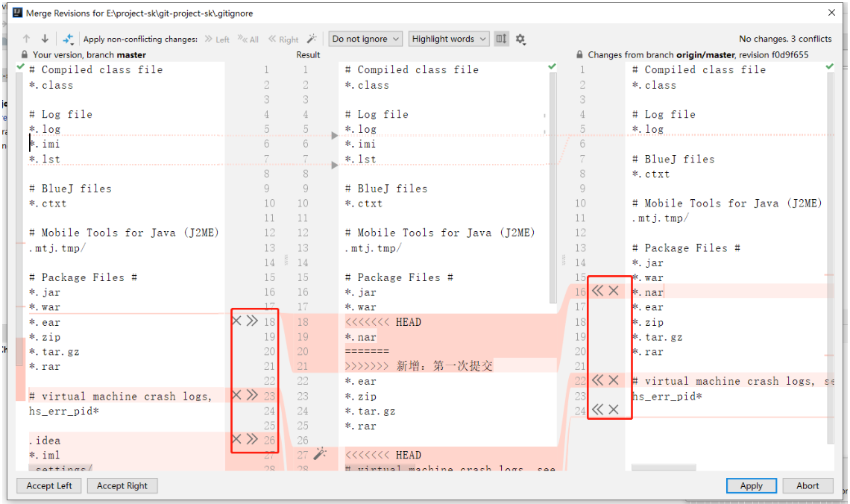
Task: Ignore left change at line 18 (X icon)
Action: pos(236,321)
